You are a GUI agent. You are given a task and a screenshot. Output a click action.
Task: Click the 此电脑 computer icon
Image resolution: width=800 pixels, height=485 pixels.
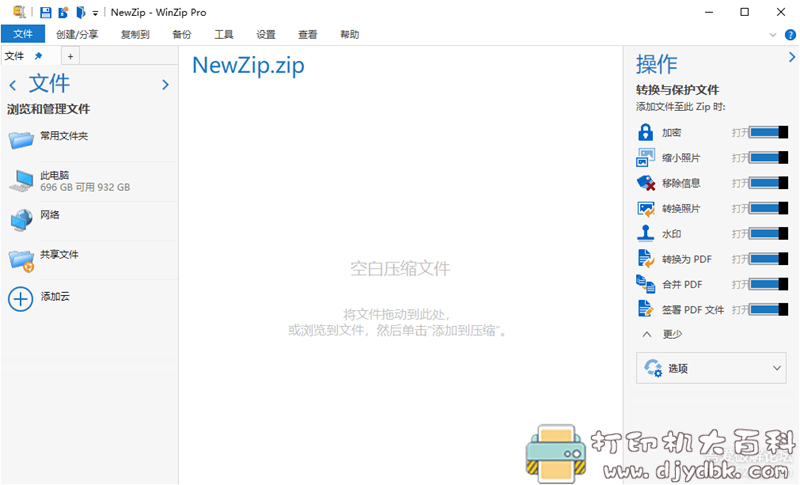click(21, 181)
